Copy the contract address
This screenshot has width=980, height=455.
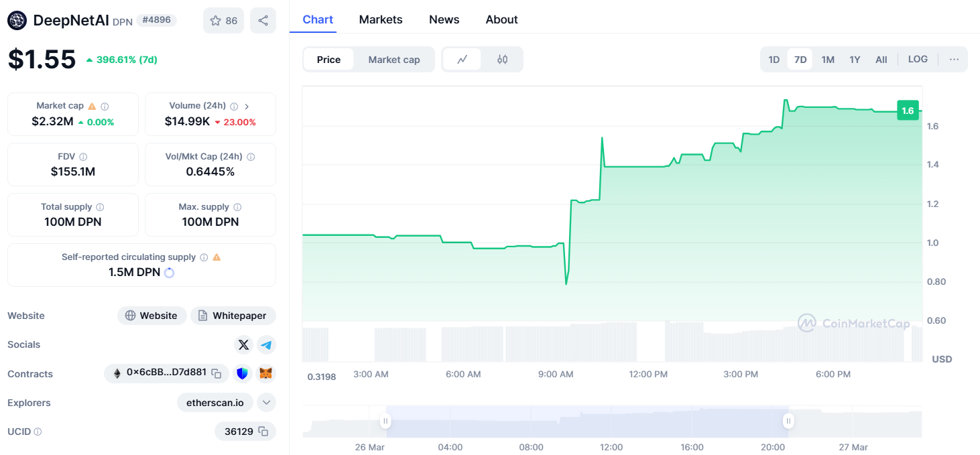click(x=217, y=373)
